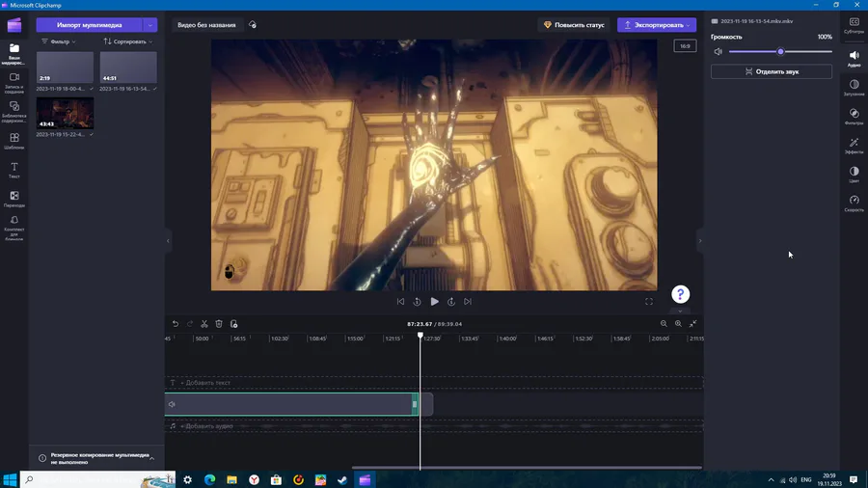The width and height of the screenshot is (868, 488).
Task: Expand the Import media dropdown arrow
Action: point(150,25)
